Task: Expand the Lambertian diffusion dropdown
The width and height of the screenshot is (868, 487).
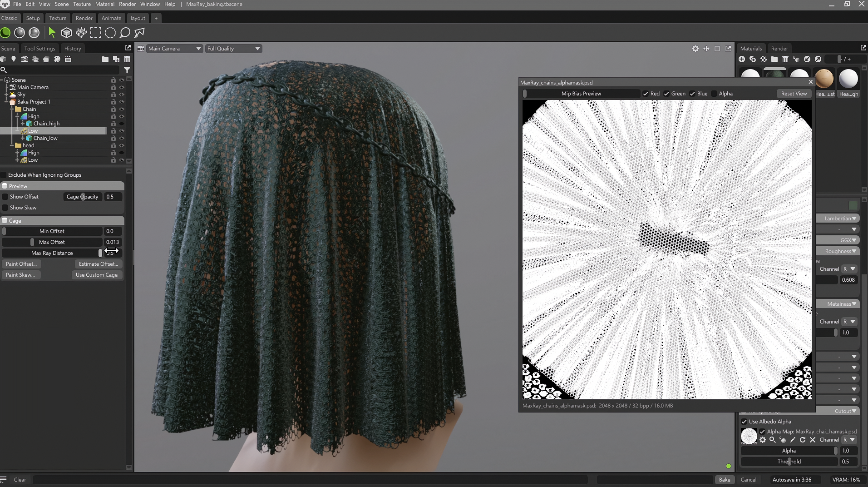Action: click(x=838, y=219)
